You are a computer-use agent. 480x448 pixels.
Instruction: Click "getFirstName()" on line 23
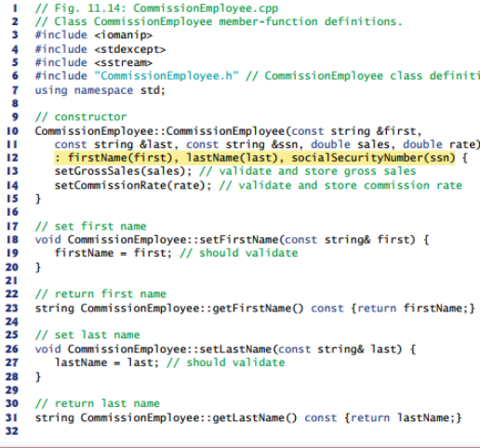click(x=258, y=309)
